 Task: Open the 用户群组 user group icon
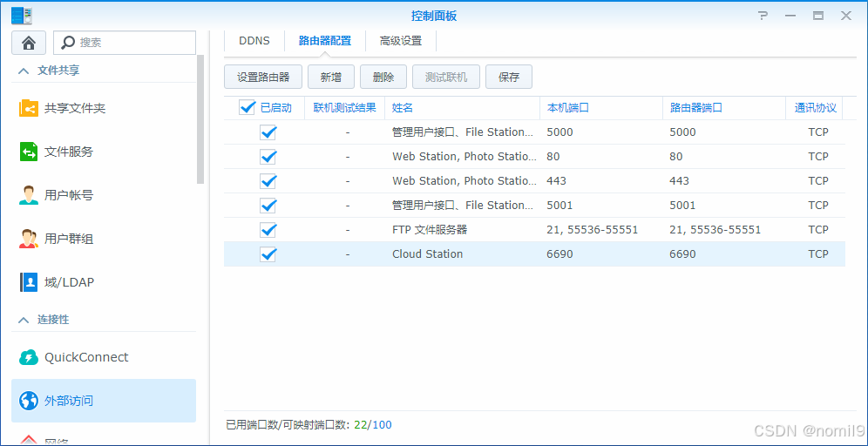point(29,239)
